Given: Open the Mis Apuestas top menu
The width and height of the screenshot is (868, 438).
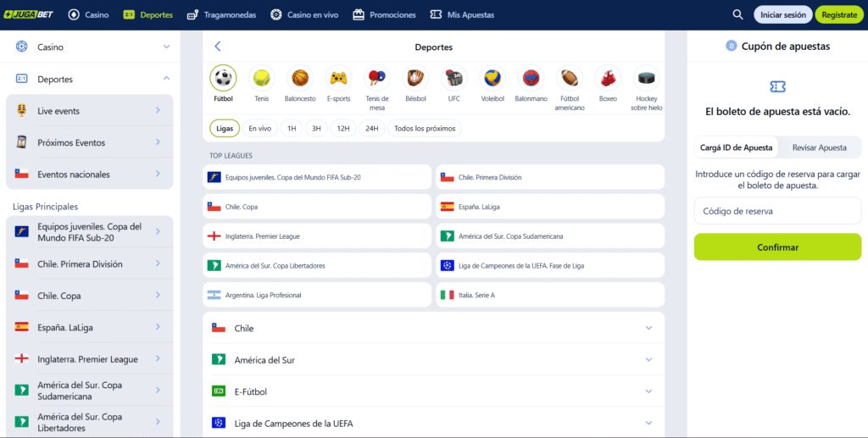Looking at the screenshot, I should 462,15.
